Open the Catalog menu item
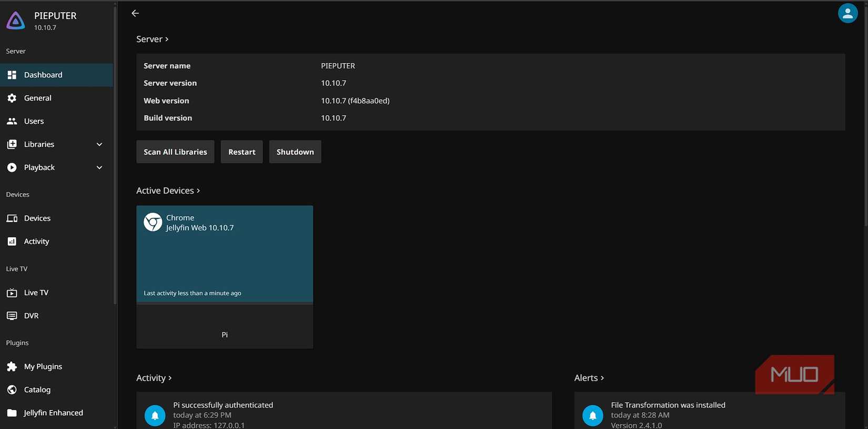The image size is (868, 429). click(56, 390)
